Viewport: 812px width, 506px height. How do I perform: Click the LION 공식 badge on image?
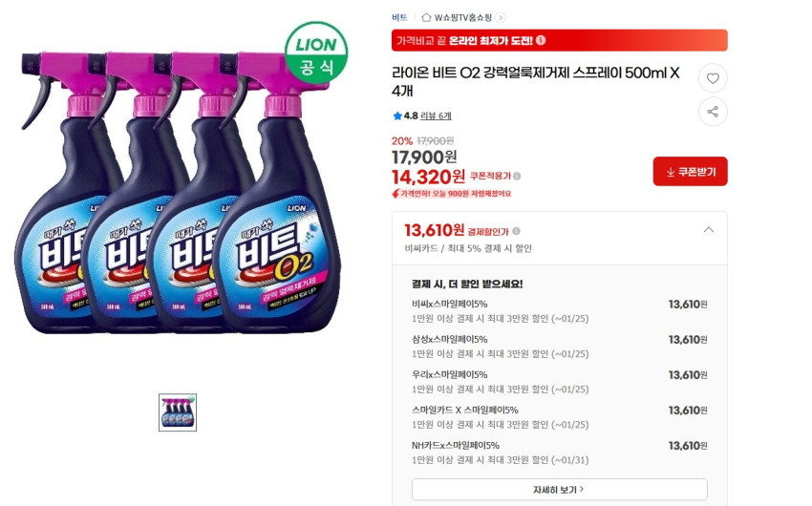coord(316,52)
